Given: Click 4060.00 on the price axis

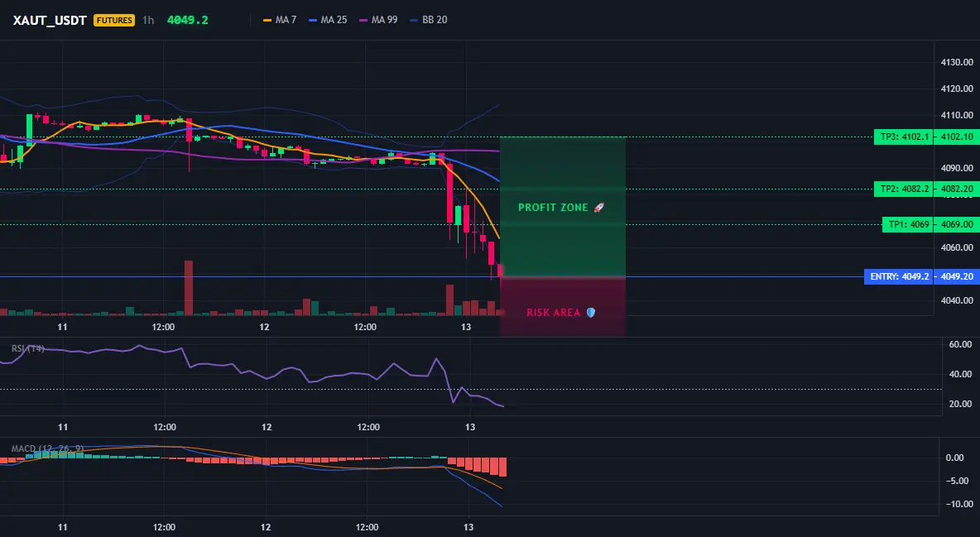Looking at the screenshot, I should 957,247.
